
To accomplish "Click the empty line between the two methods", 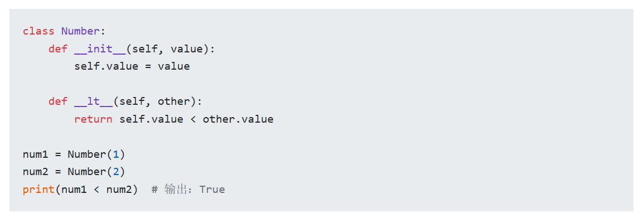I will tap(321, 84).
